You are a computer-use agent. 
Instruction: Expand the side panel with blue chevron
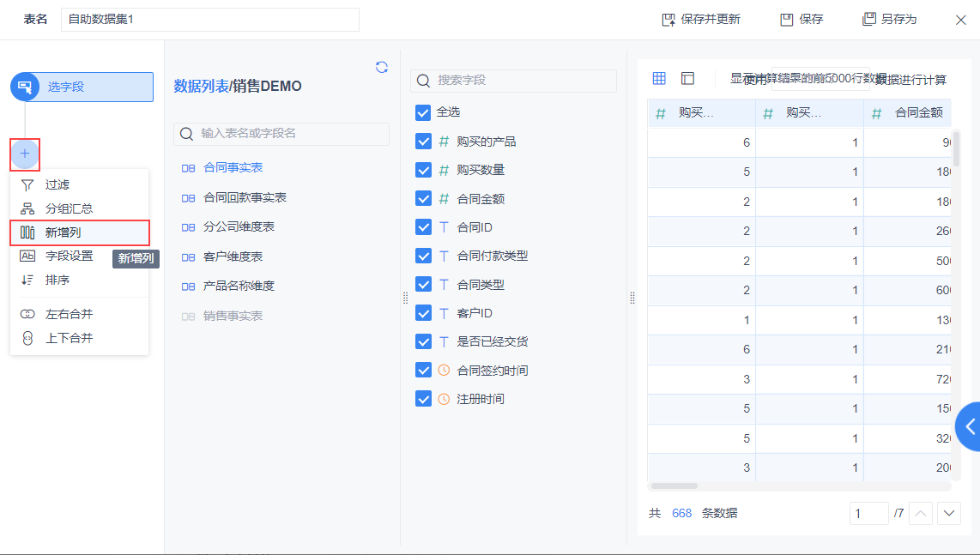tap(969, 427)
